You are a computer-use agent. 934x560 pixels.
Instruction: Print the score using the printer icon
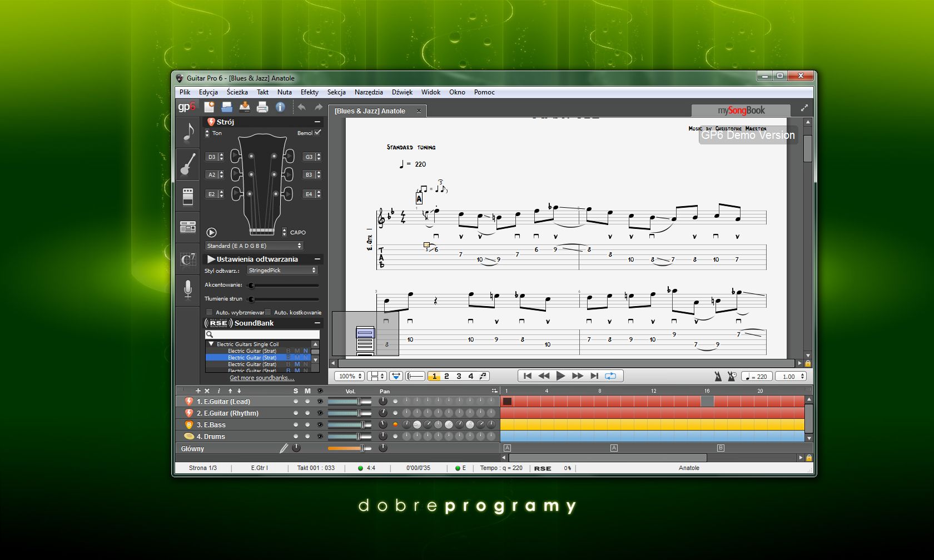tap(262, 107)
